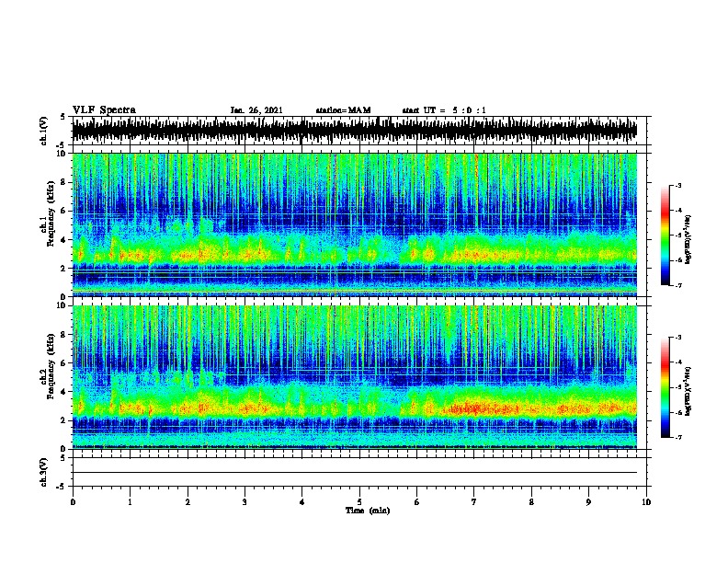This screenshot has height=563, width=728.
Task: Click the ch.2 color bar unit label log(PSD)
Action: tap(688, 391)
